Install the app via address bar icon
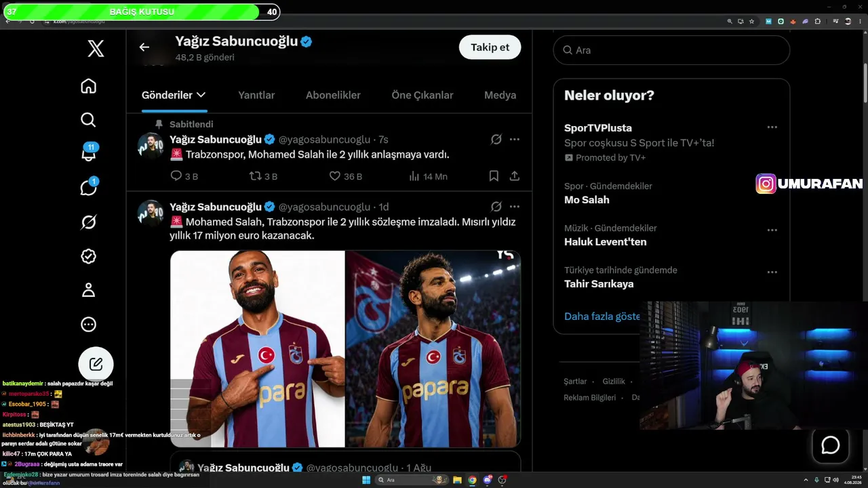 pyautogui.click(x=741, y=22)
